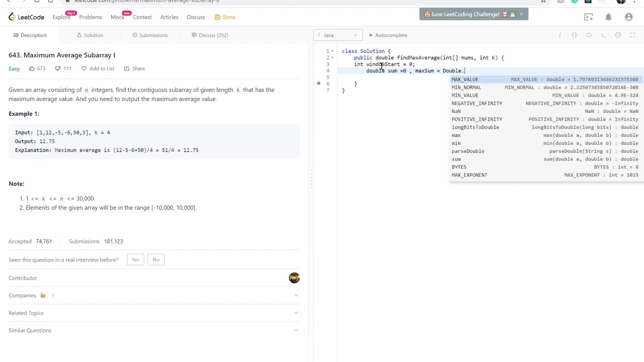
Task: Reset code to default with revert icon
Action: tap(589, 35)
